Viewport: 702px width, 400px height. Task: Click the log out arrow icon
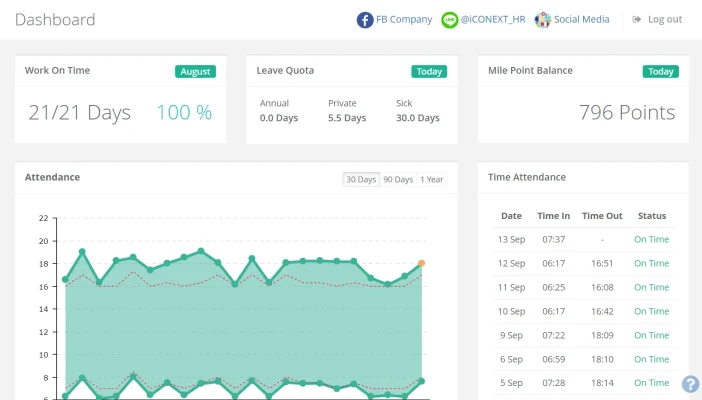pyautogui.click(x=637, y=19)
